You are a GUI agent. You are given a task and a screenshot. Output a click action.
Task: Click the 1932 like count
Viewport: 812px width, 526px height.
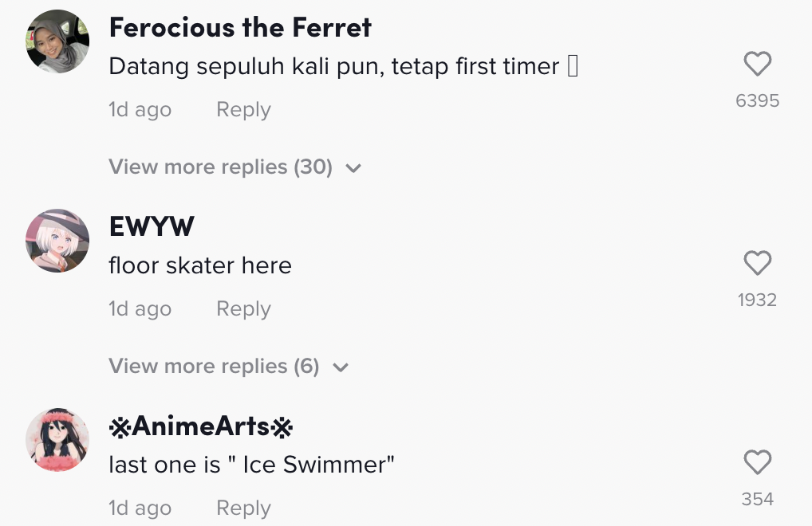point(757,300)
